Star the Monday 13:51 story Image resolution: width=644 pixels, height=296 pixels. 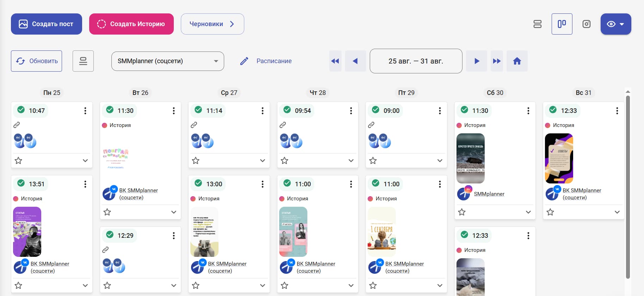(18, 285)
